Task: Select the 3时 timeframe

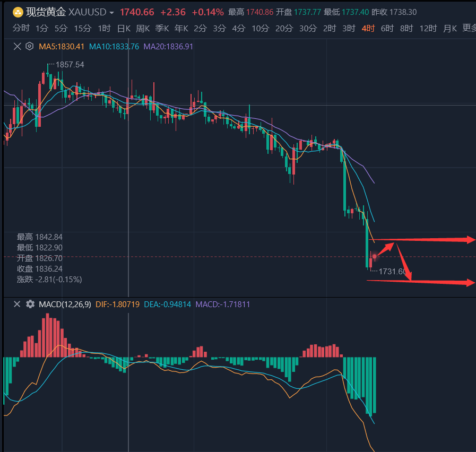Action: pos(349,28)
